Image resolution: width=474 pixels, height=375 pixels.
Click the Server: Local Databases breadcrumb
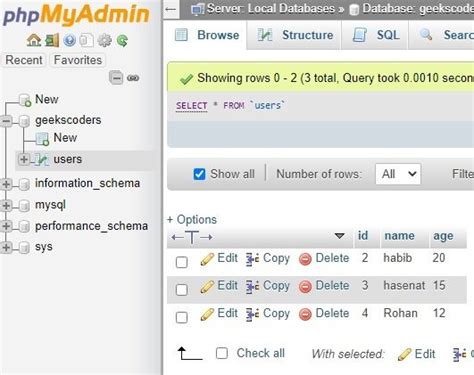270,8
